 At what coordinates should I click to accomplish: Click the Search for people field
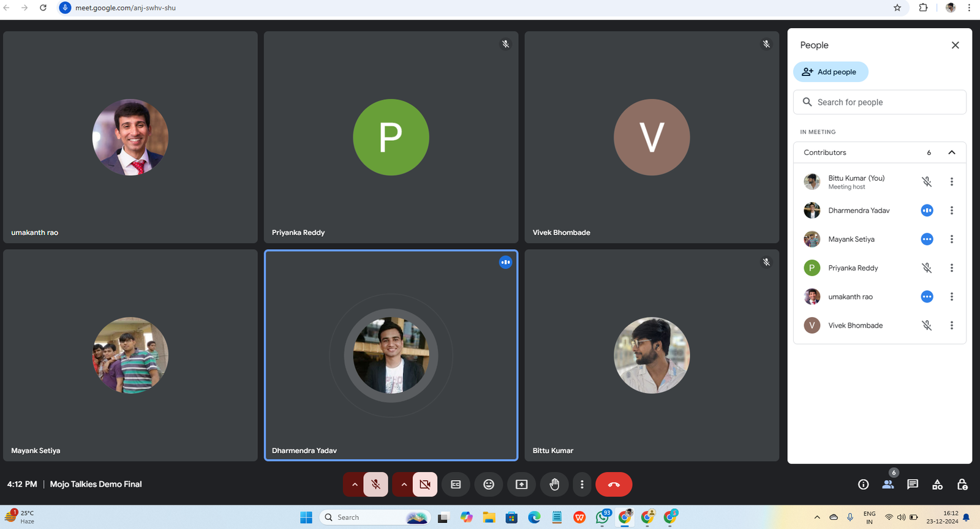(880, 102)
